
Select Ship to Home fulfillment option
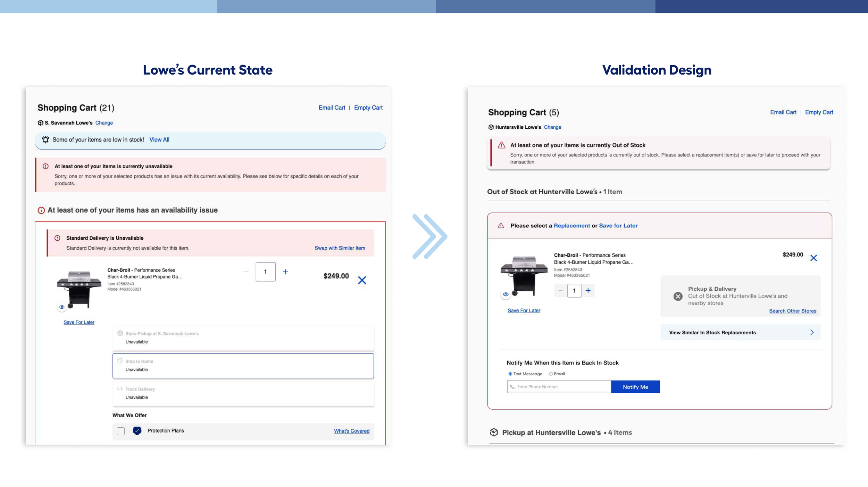coord(243,366)
